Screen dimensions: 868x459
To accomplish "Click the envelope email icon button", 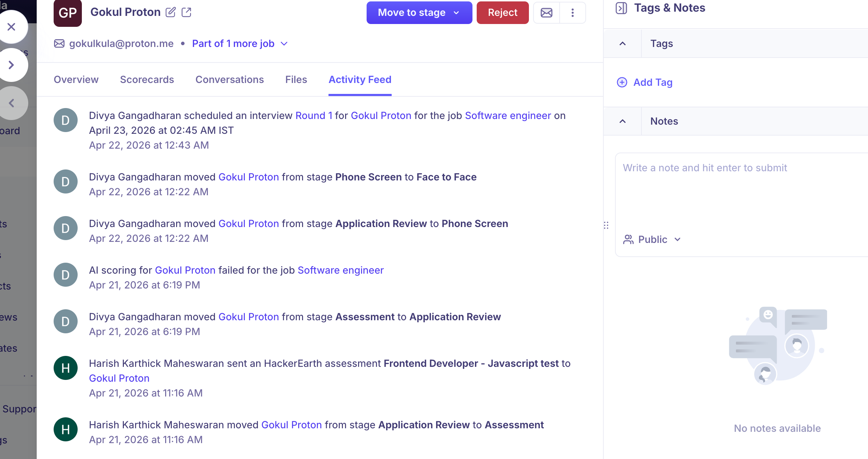I will 546,13.
